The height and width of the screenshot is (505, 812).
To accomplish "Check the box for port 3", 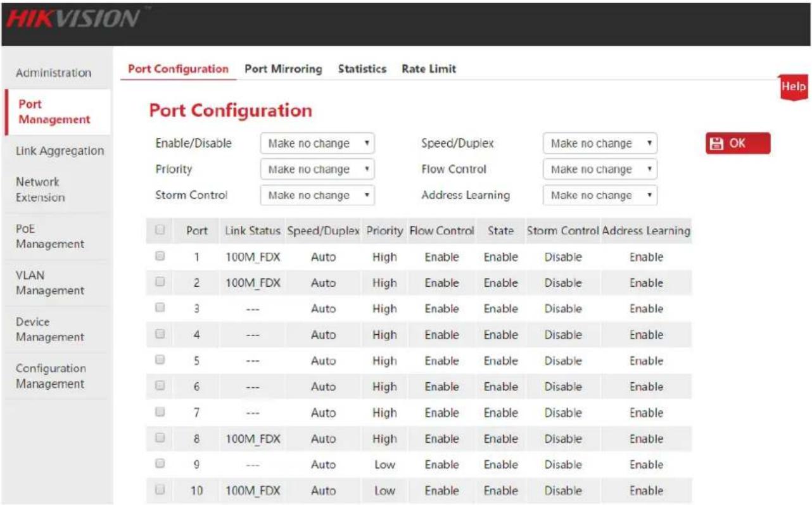I will tap(160, 309).
